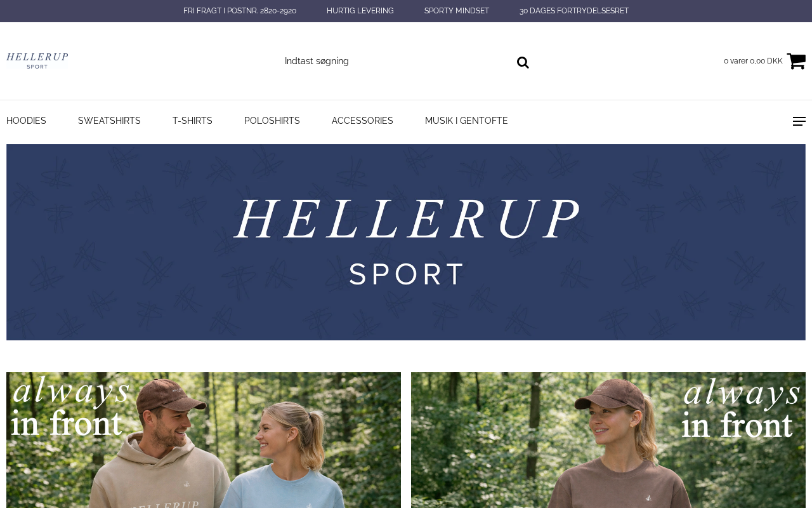Open the Hoodies category
This screenshot has width=812, height=508.
pyautogui.click(x=26, y=121)
